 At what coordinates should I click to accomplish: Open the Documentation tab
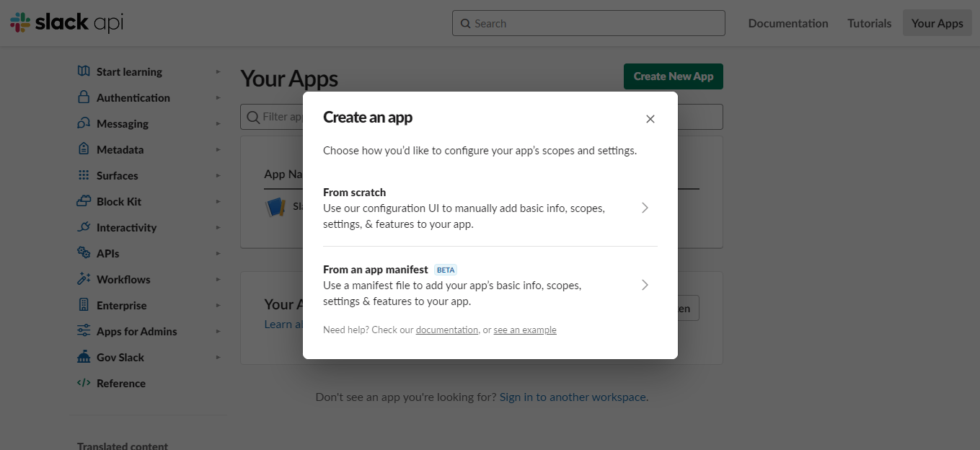[x=788, y=23]
